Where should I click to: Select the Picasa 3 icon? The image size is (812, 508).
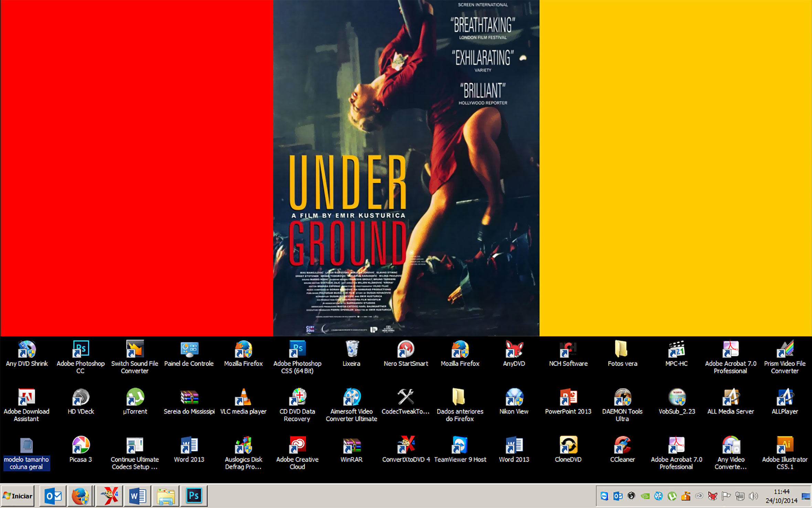click(81, 445)
